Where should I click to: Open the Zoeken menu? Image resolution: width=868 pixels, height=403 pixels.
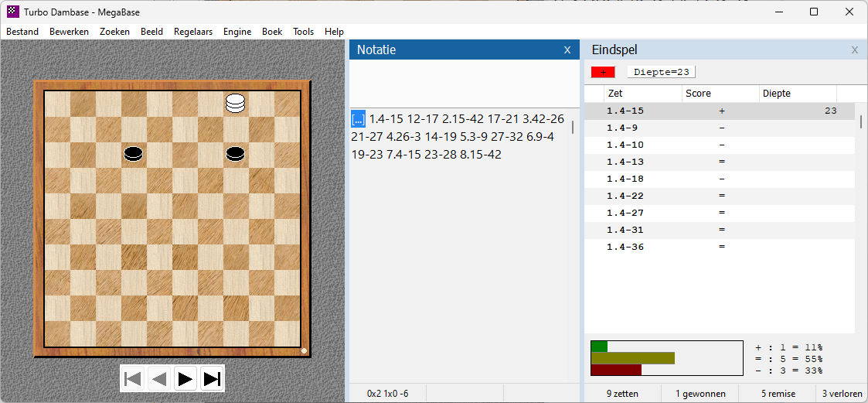point(114,32)
